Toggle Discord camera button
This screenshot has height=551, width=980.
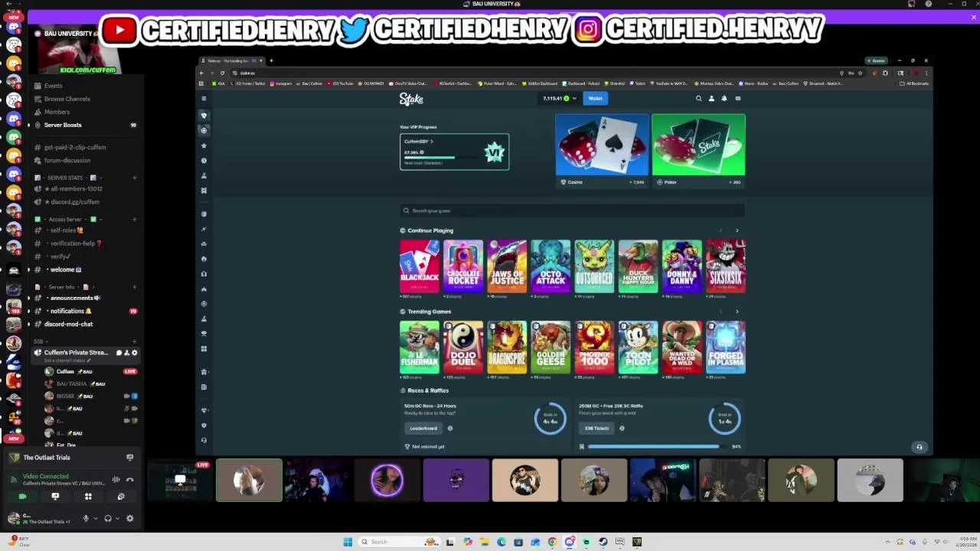(22, 497)
